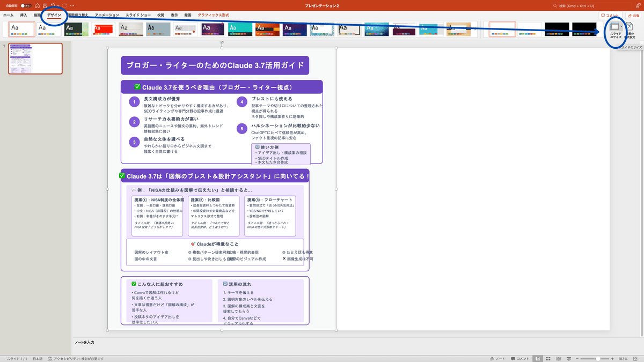644x362 pixels.
Task: Click the 元に戻す (Undo) icon
Action: [53, 6]
